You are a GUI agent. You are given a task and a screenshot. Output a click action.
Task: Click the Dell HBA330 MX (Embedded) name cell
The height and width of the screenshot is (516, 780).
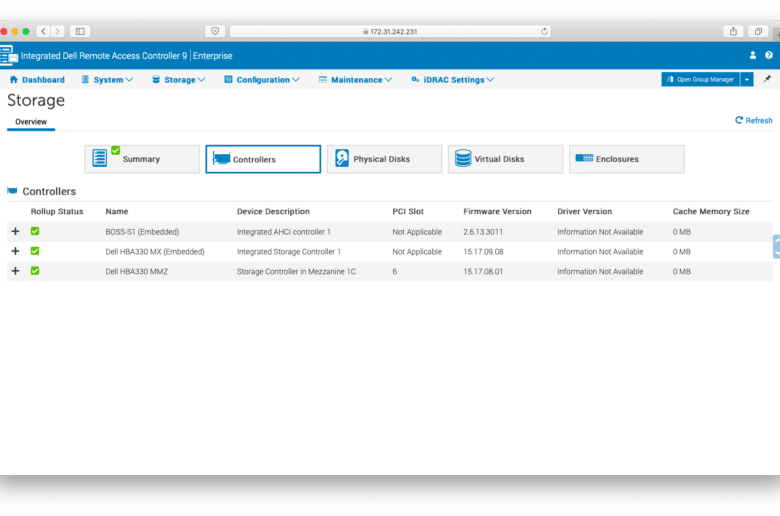[x=155, y=252]
